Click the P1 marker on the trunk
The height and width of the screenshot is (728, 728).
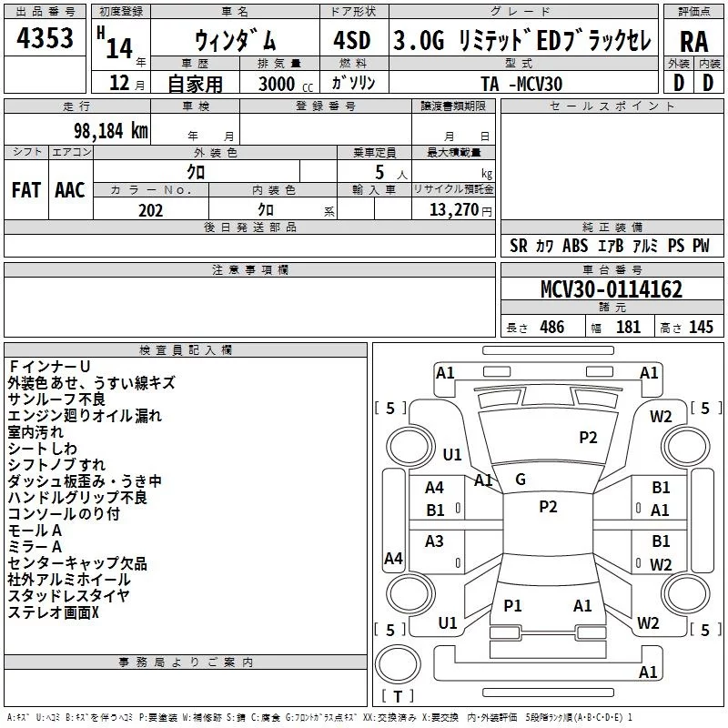pos(513,605)
